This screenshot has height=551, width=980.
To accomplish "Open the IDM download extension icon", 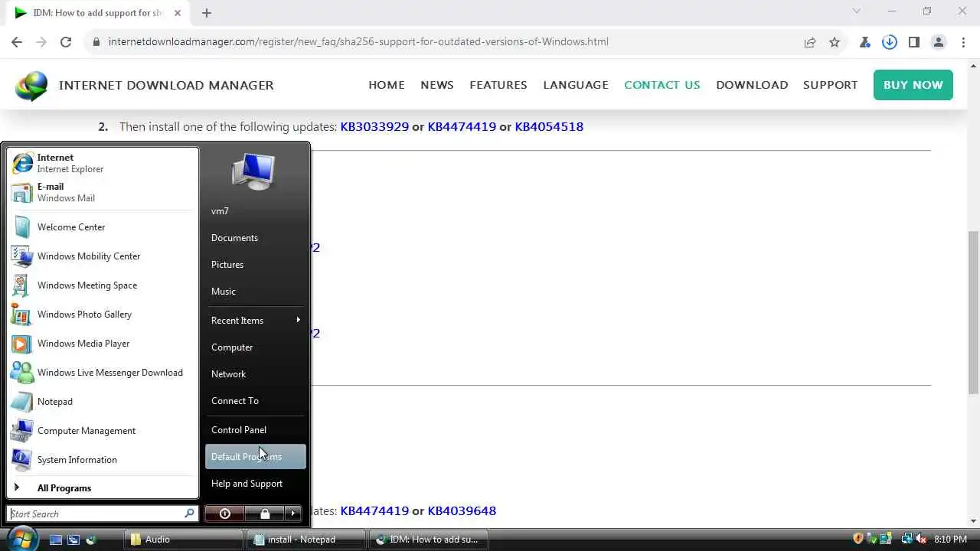I will [890, 42].
